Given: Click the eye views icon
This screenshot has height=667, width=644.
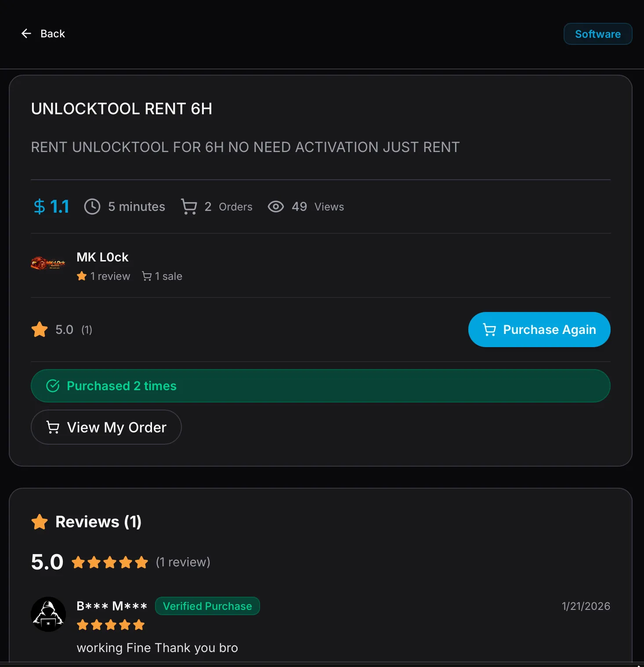Looking at the screenshot, I should (276, 207).
